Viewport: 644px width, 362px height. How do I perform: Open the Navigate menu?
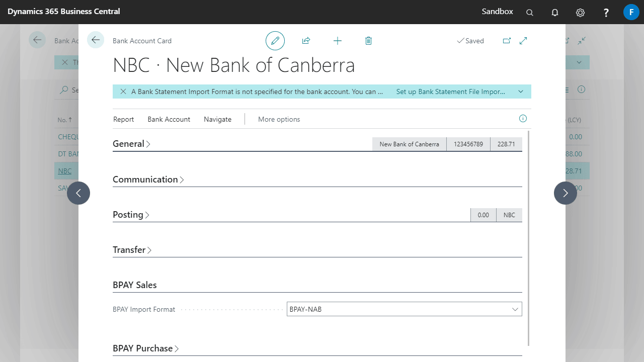point(217,119)
